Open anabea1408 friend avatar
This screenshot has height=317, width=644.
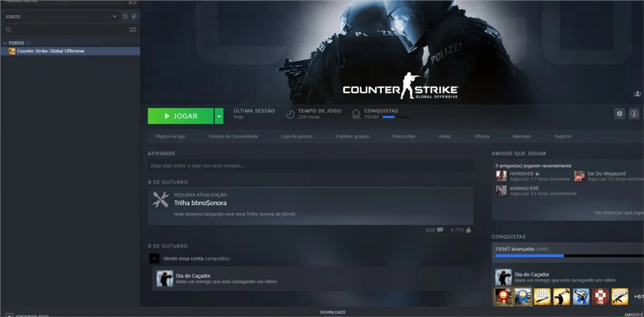pyautogui.click(x=501, y=190)
